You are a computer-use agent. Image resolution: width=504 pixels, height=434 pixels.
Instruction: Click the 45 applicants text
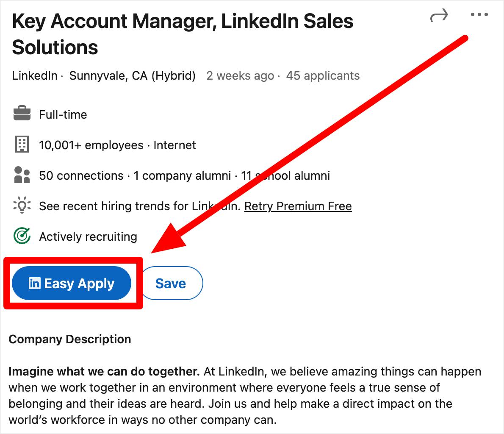pos(323,75)
